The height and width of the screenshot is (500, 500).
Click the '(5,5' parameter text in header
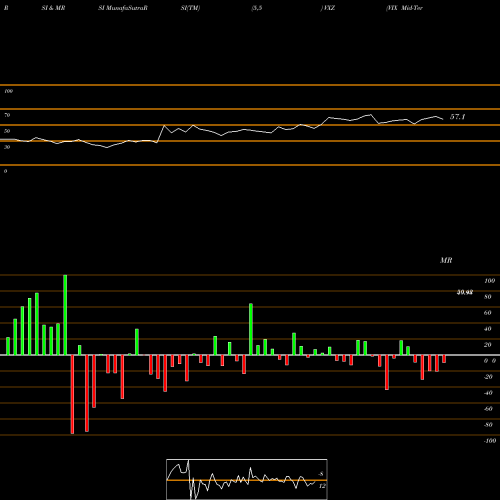click(x=257, y=8)
